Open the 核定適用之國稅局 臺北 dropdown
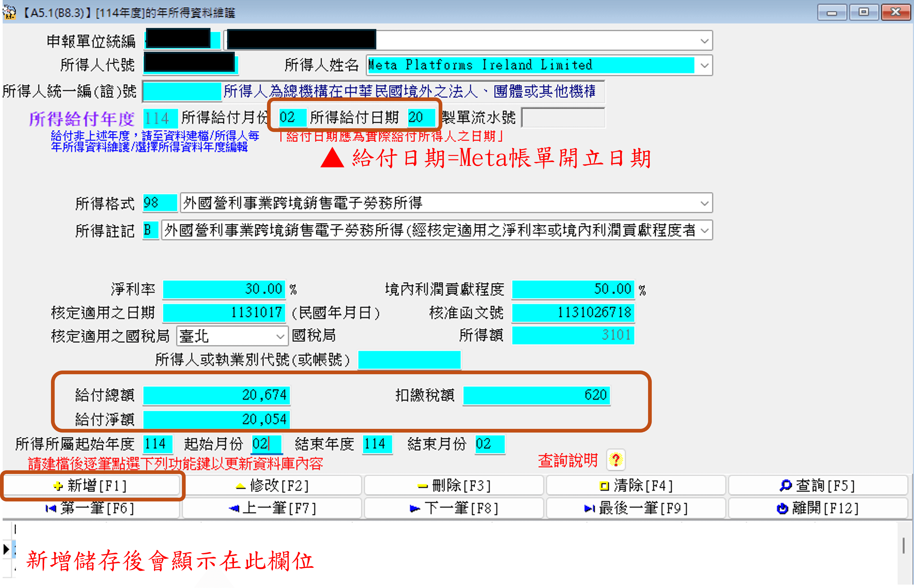This screenshot has width=914, height=588. (x=280, y=336)
